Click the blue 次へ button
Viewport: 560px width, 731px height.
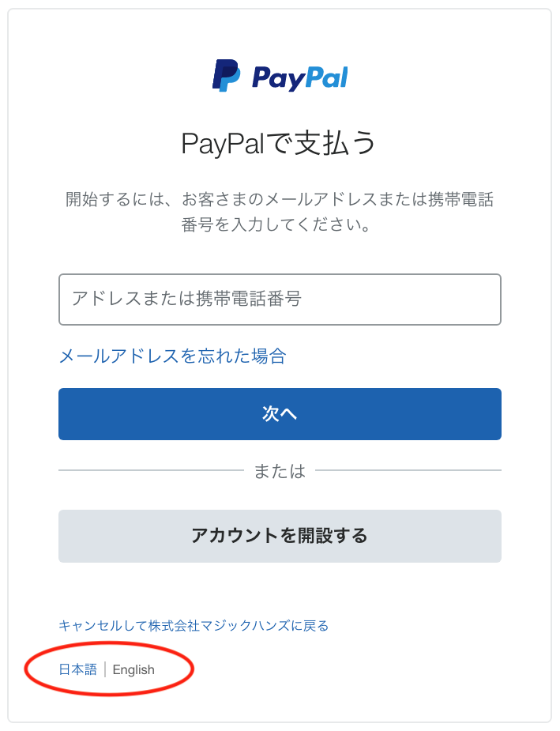[x=280, y=414]
